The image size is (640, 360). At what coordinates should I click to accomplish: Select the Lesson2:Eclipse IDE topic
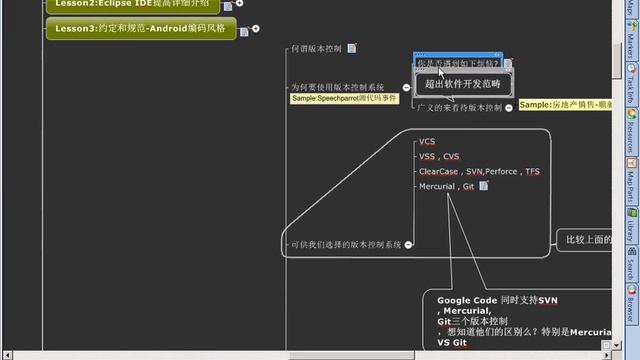[x=133, y=6]
